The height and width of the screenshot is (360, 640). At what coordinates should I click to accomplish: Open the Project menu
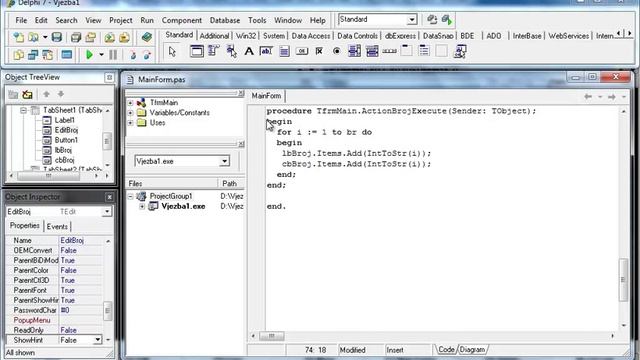pyautogui.click(x=120, y=20)
